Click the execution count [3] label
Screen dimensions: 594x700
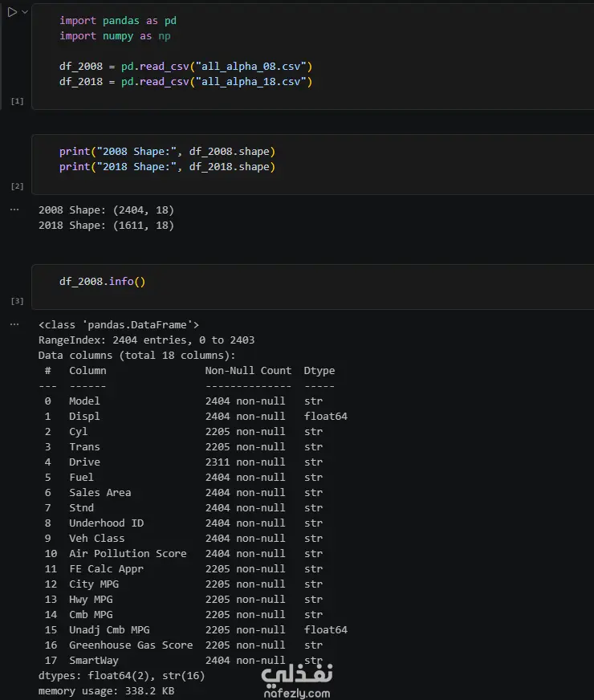point(17,301)
